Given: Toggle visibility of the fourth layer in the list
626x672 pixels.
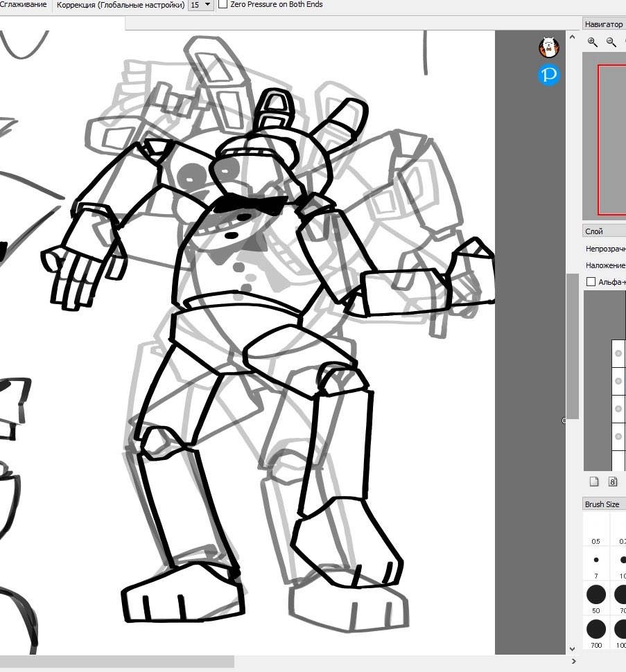Looking at the screenshot, I should point(618,436).
